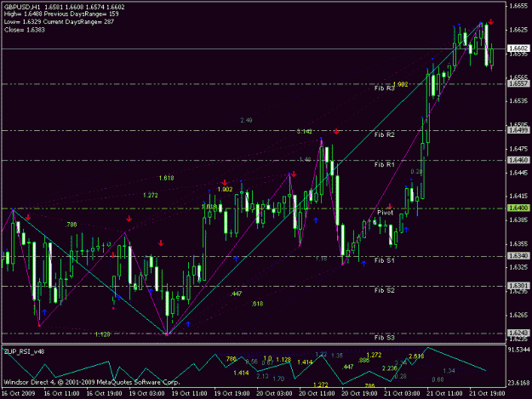
Task: Click the '19 Oct 03:00' time label
Action: tap(147, 394)
